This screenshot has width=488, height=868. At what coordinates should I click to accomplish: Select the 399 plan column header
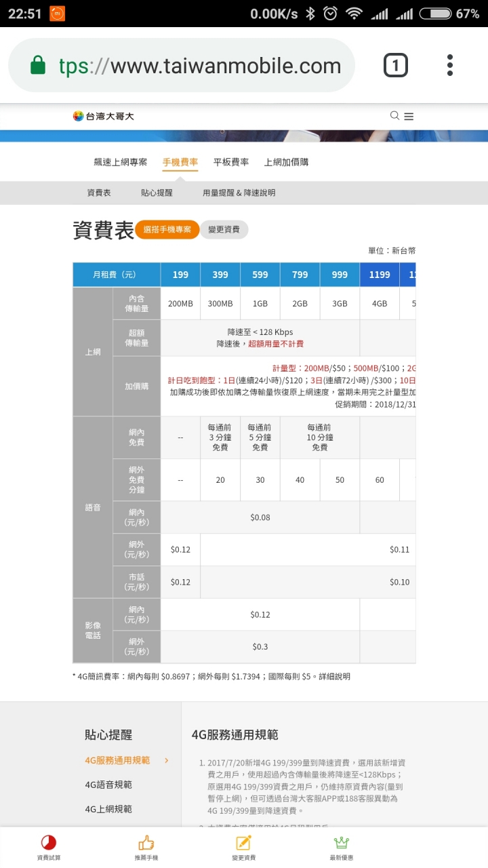pyautogui.click(x=220, y=275)
